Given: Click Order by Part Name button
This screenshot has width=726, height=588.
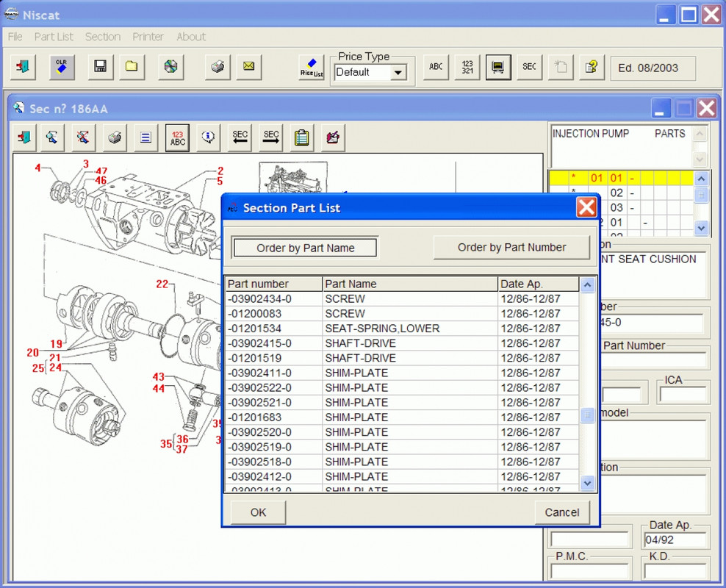Looking at the screenshot, I should 305,248.
